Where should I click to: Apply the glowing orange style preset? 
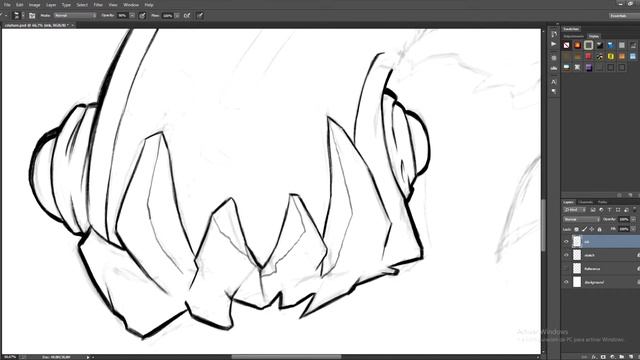tap(578, 45)
